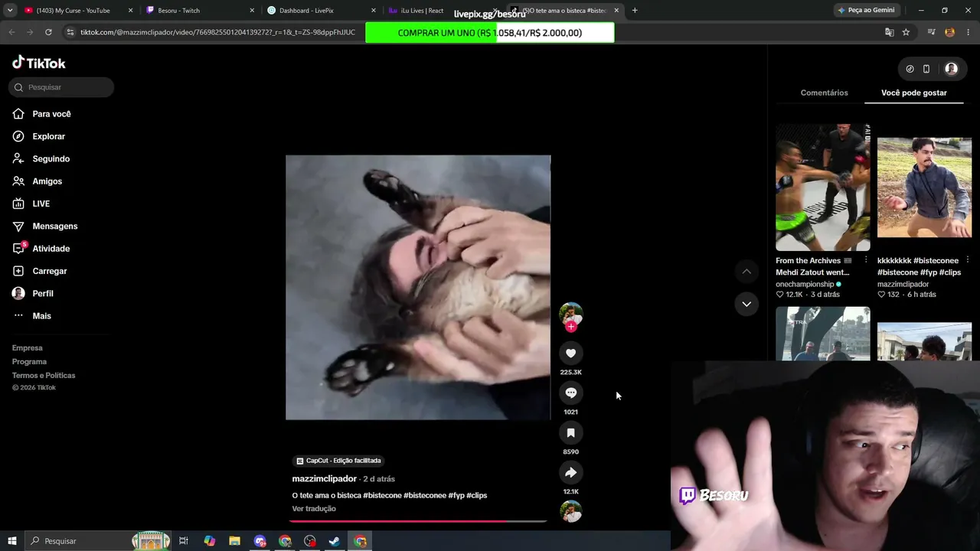
Task: Open the Empresa footer link
Action: pyautogui.click(x=28, y=348)
